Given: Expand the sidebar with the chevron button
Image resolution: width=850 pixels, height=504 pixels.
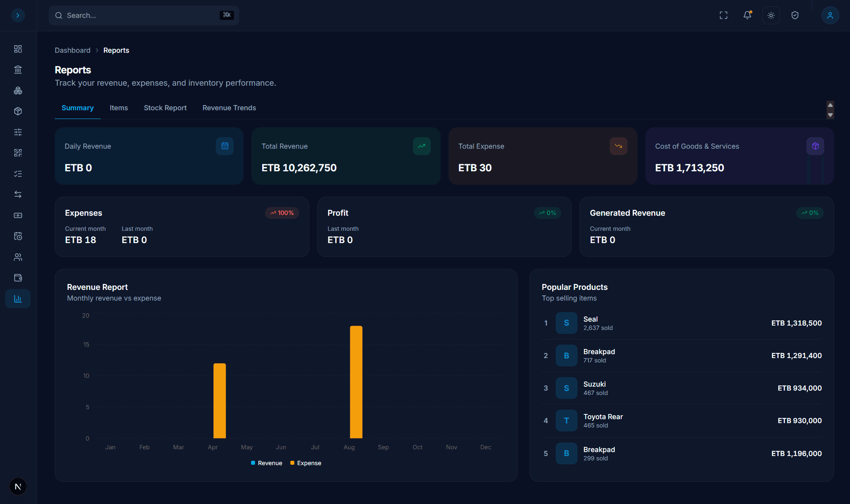Looking at the screenshot, I should 18,15.
